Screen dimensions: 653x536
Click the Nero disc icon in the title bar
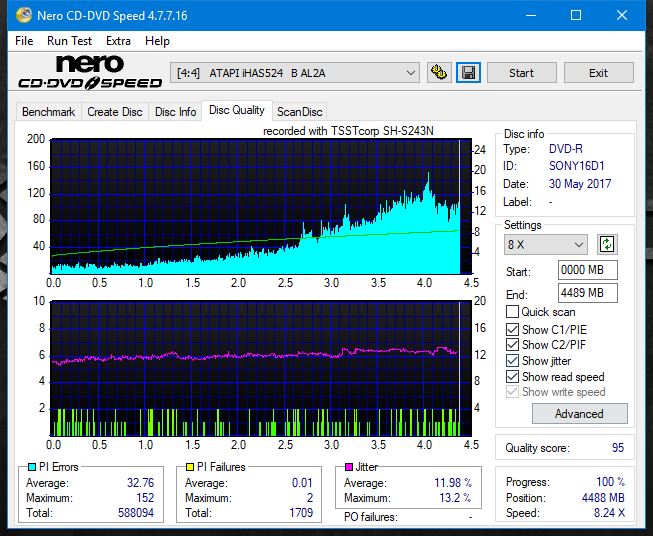coord(24,15)
